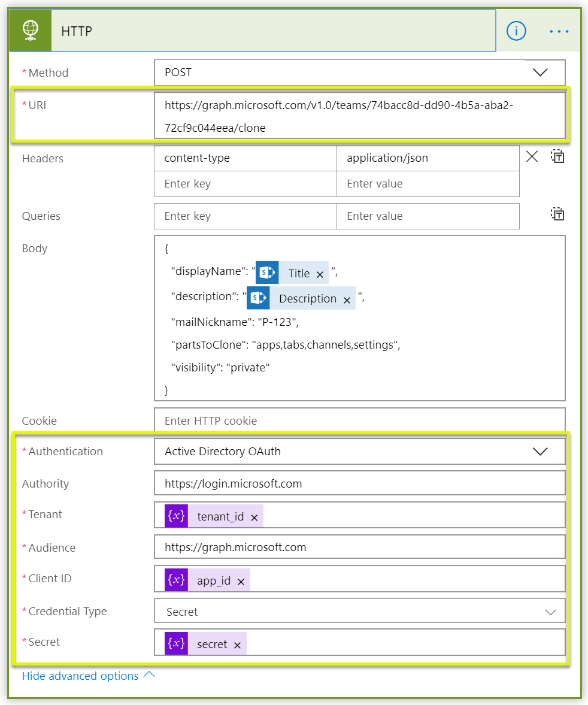Remove the secret variable token

point(237,646)
